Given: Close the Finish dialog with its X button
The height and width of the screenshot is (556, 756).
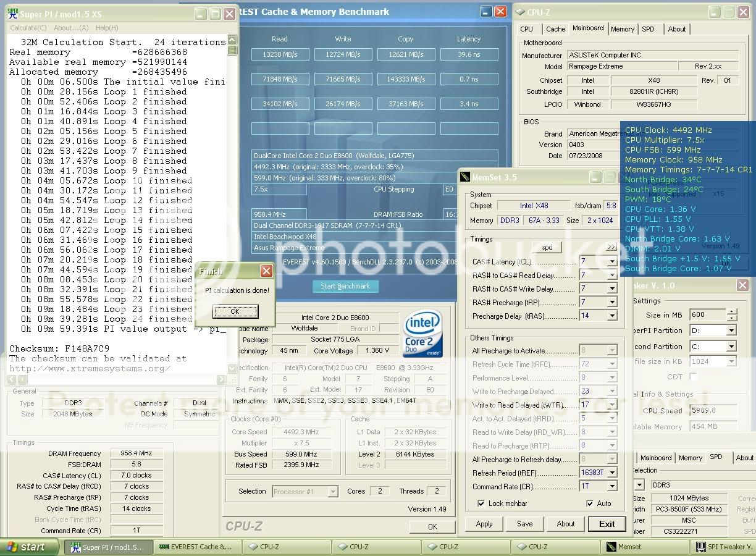Looking at the screenshot, I should pos(266,271).
